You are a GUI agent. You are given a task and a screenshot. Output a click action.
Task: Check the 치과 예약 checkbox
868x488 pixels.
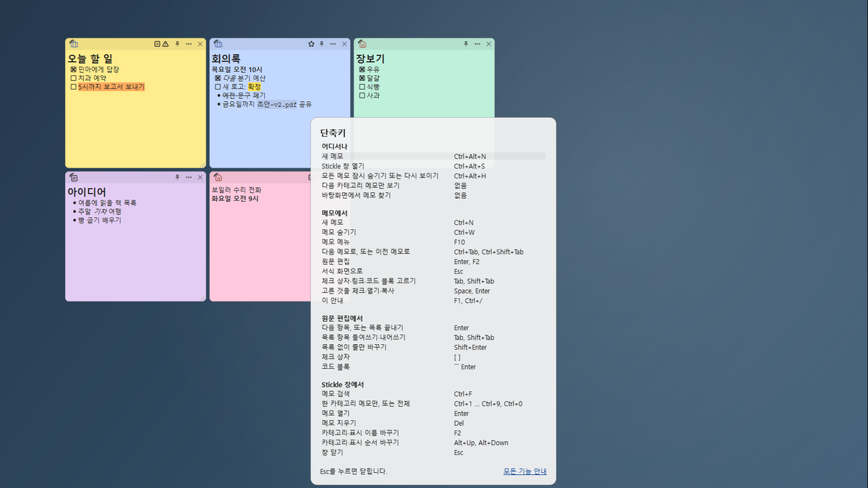point(73,78)
